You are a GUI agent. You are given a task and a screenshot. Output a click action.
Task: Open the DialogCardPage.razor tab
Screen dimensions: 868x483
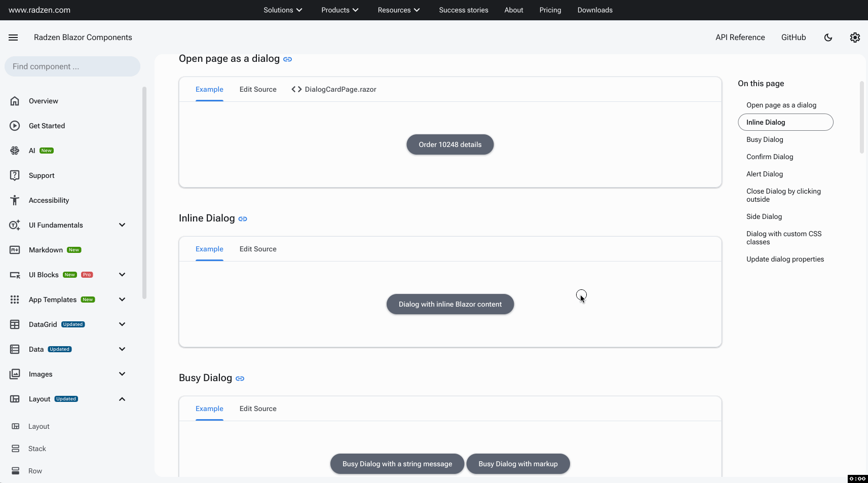tap(334, 89)
